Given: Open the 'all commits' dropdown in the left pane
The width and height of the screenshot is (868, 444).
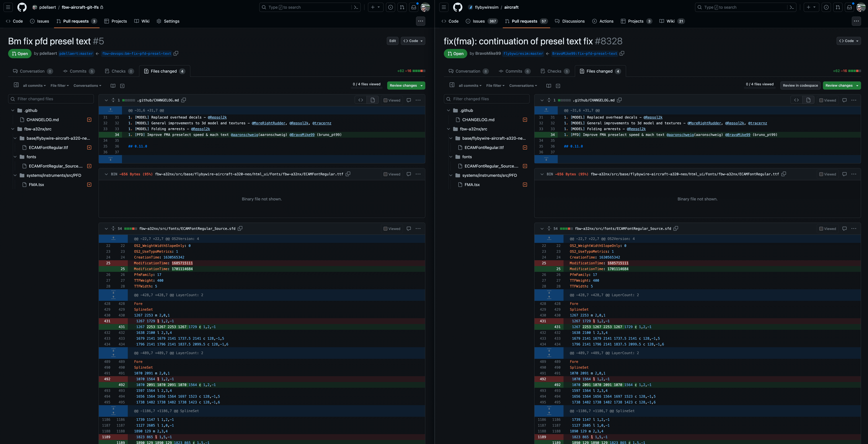Looking at the screenshot, I should (x=34, y=86).
